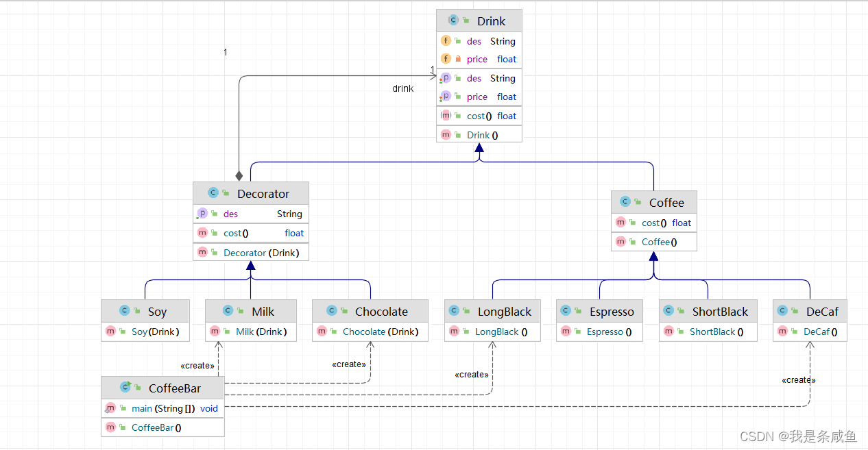The height and width of the screenshot is (450, 868).
Task: Select the Decorator(Drink) constructor row
Action: coord(251,253)
